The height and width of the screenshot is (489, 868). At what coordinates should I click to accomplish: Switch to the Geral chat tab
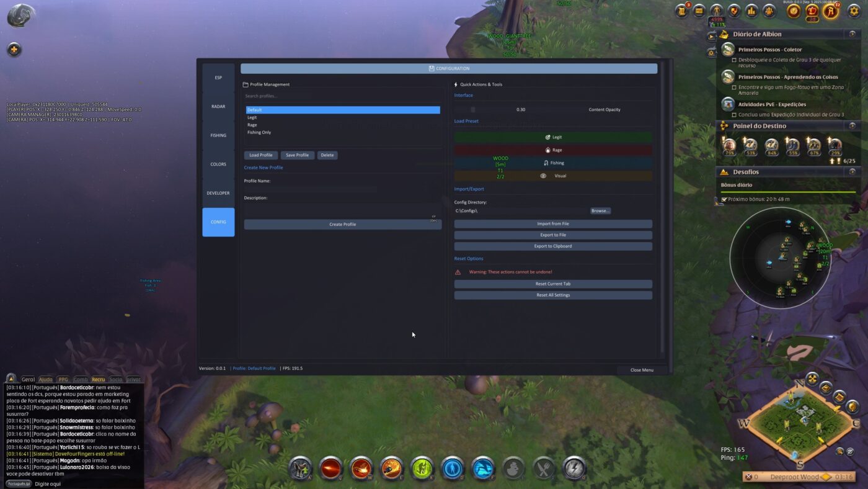28,379
